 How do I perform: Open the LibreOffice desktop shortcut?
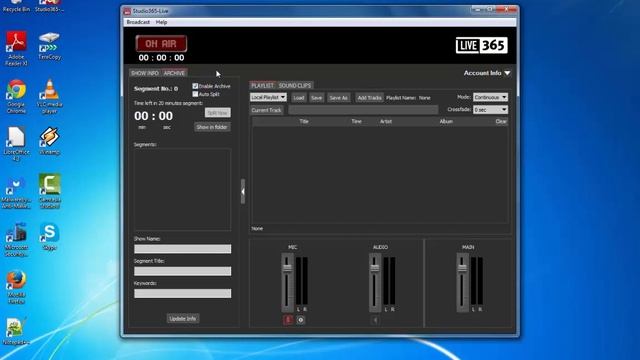click(16, 144)
